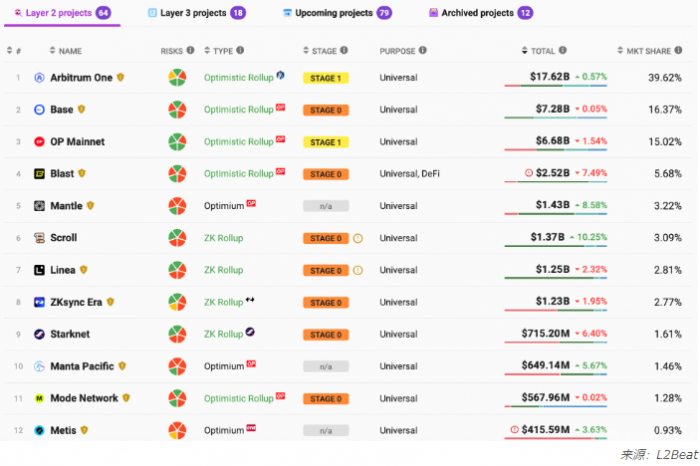Click the ZK Rollup type for ZKsync Era

(223, 302)
